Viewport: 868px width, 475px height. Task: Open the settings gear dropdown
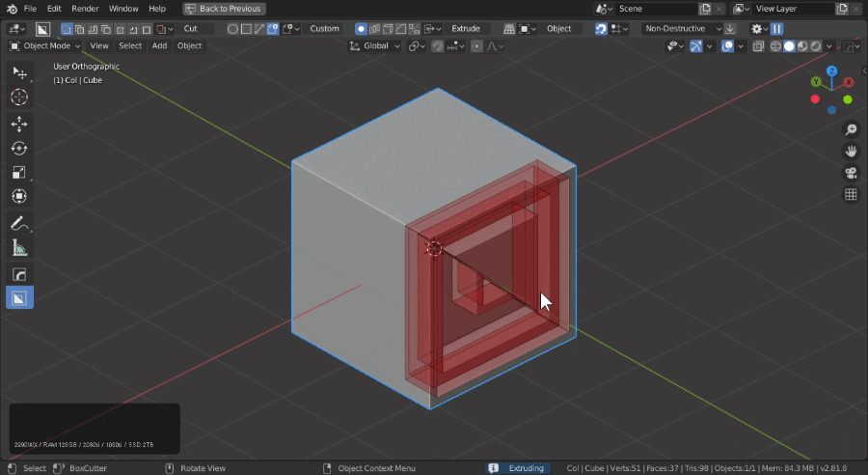[x=759, y=29]
